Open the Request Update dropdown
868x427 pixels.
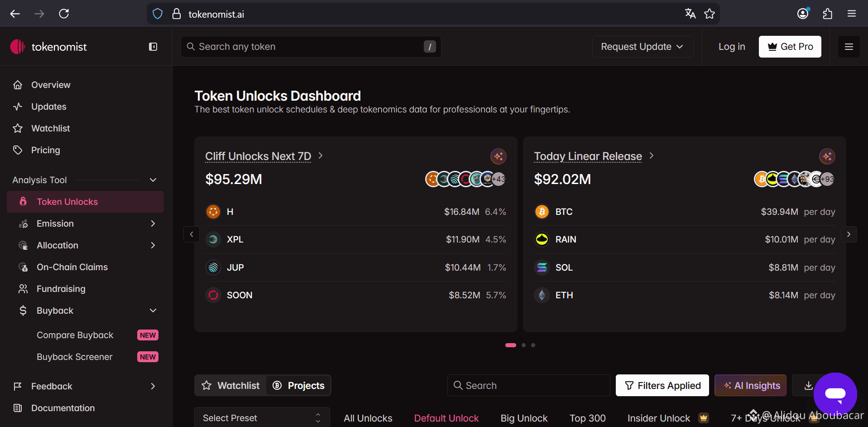[643, 47]
